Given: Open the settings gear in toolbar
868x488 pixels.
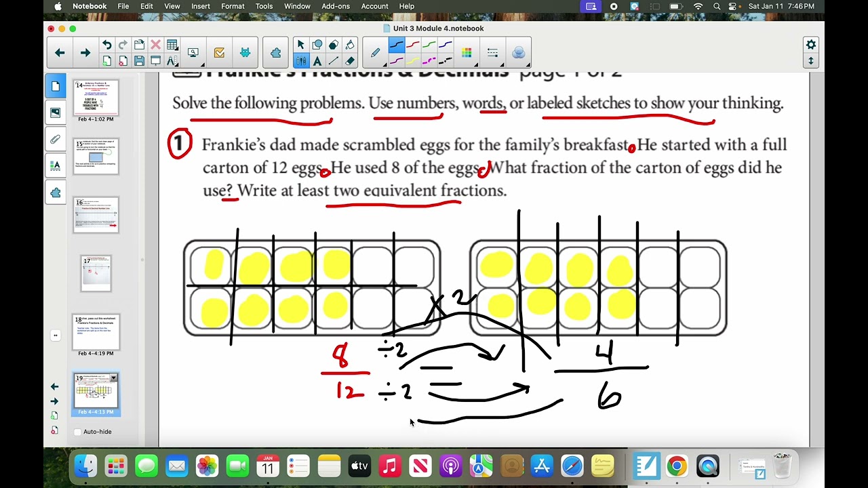Looking at the screenshot, I should [810, 45].
